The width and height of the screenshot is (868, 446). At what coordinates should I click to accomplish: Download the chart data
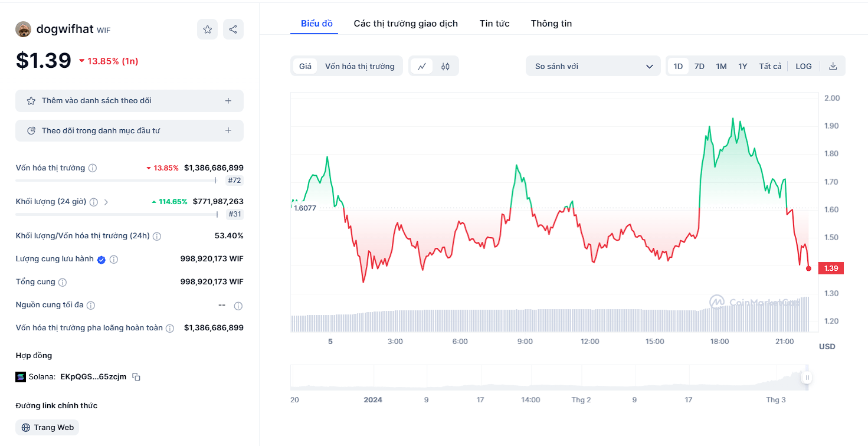(x=833, y=66)
